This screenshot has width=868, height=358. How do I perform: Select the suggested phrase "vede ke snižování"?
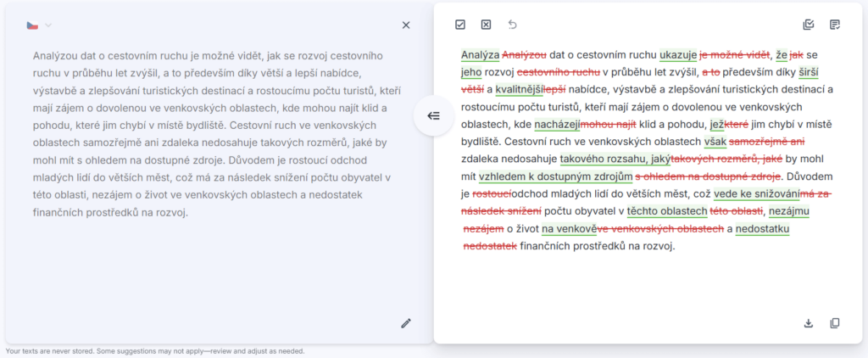point(756,194)
